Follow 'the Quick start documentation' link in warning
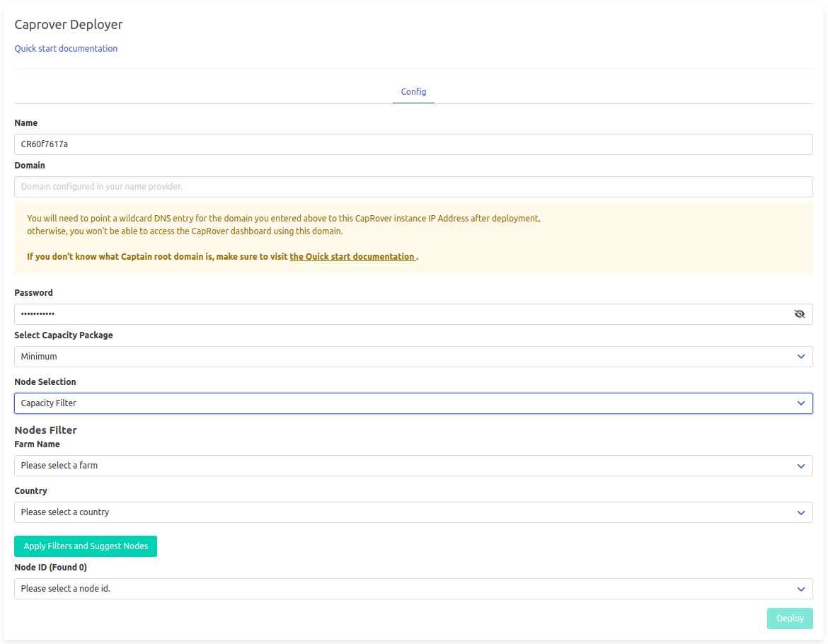 point(352,257)
